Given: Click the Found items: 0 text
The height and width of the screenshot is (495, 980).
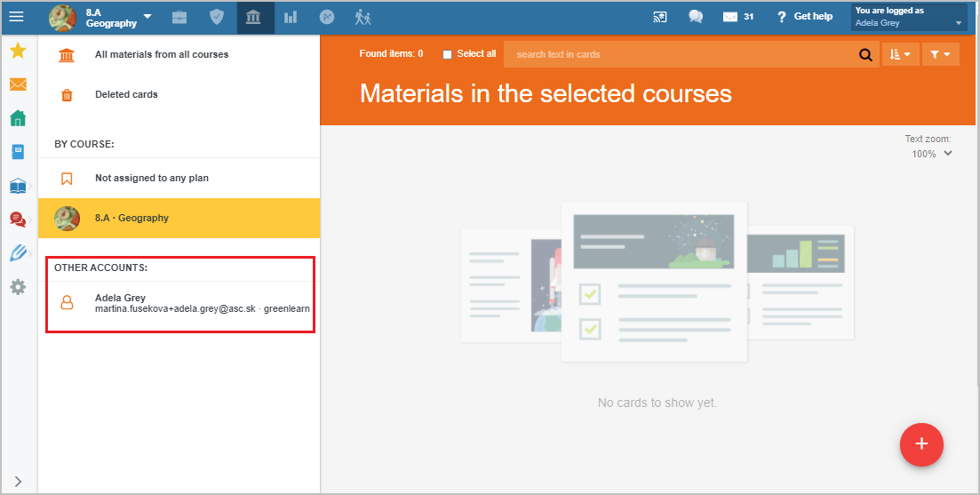Looking at the screenshot, I should (x=391, y=53).
